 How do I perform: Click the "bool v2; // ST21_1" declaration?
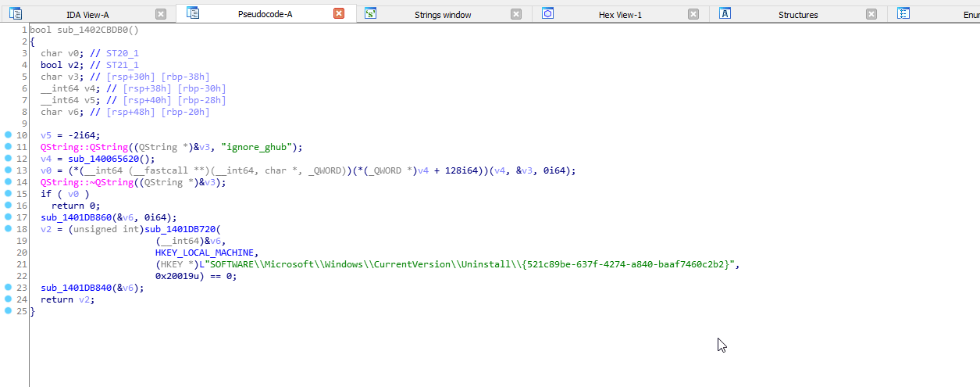pyautogui.click(x=90, y=65)
